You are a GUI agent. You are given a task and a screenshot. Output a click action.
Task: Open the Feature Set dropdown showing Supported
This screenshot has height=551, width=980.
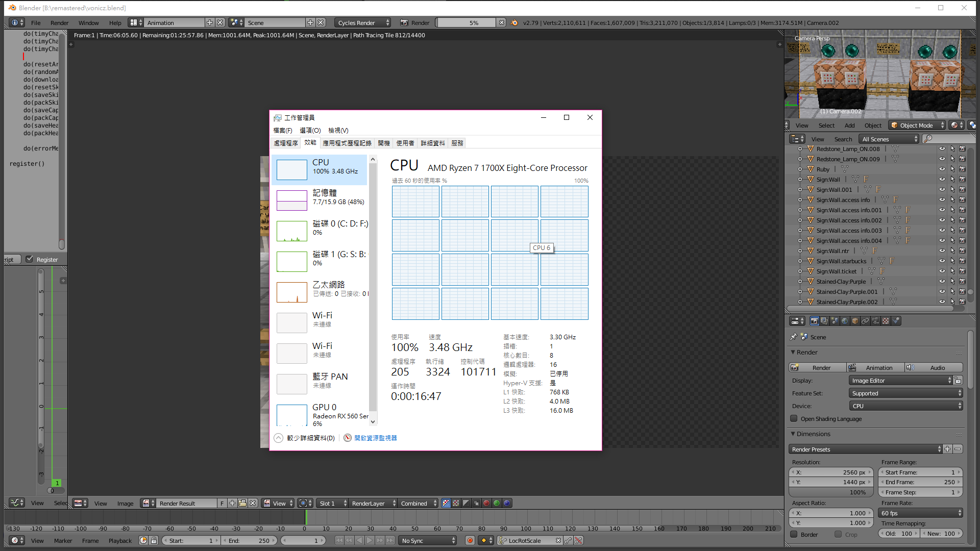[x=906, y=393]
